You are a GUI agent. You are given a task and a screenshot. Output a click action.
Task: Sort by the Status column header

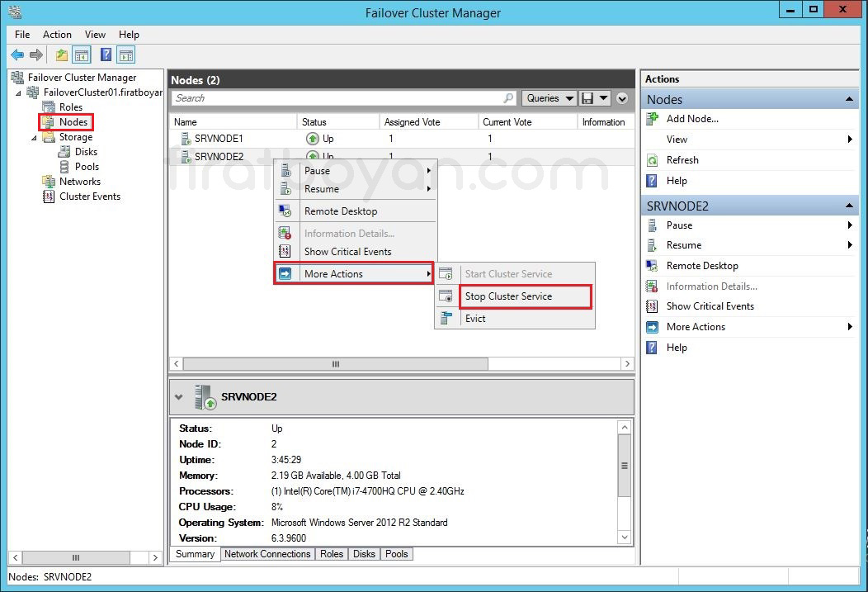tap(337, 122)
